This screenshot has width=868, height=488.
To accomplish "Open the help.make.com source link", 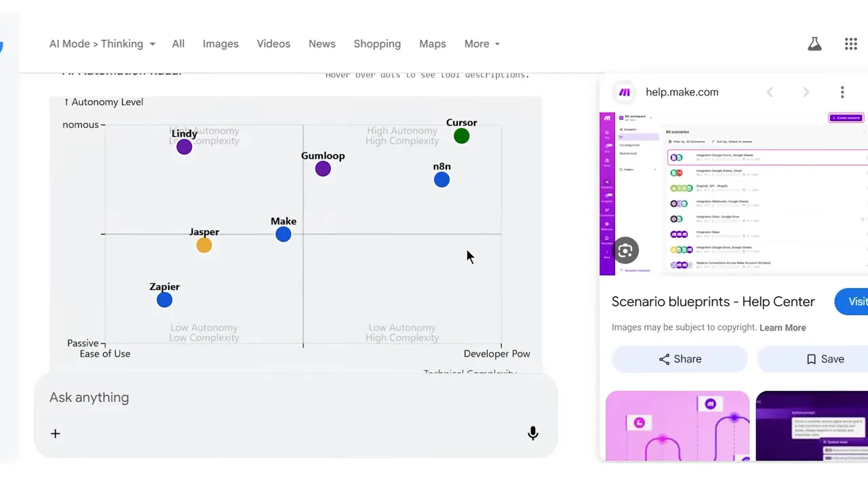I will coord(682,92).
